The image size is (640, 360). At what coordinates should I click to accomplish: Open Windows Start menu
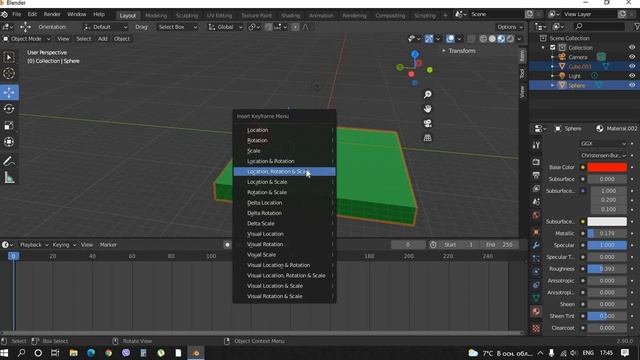pyautogui.click(x=4, y=353)
